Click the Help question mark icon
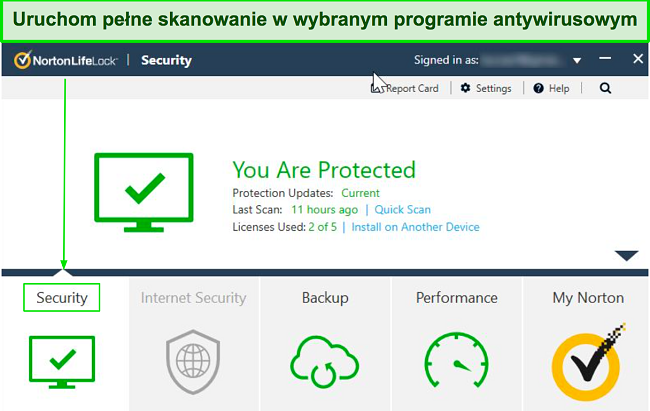The image size is (650, 411). [x=538, y=88]
